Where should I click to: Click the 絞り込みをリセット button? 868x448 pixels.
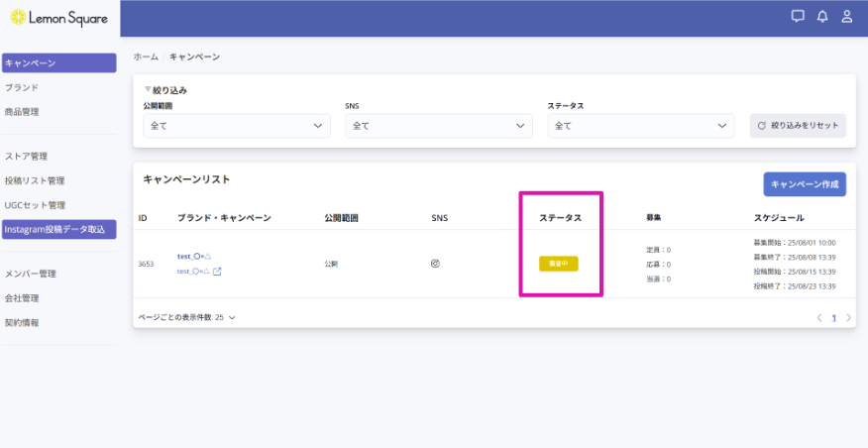[x=798, y=126]
